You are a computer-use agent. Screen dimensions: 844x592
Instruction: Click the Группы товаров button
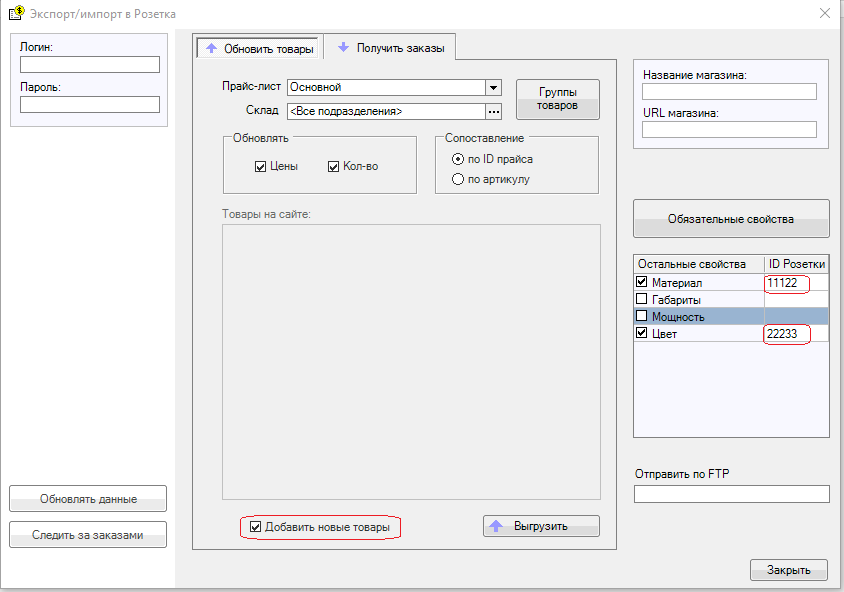pyautogui.click(x=557, y=98)
